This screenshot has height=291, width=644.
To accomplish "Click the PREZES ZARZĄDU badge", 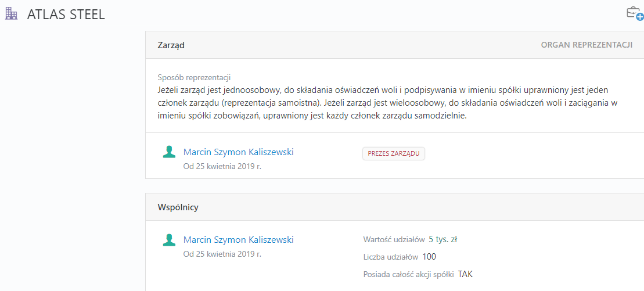I will click(394, 154).
